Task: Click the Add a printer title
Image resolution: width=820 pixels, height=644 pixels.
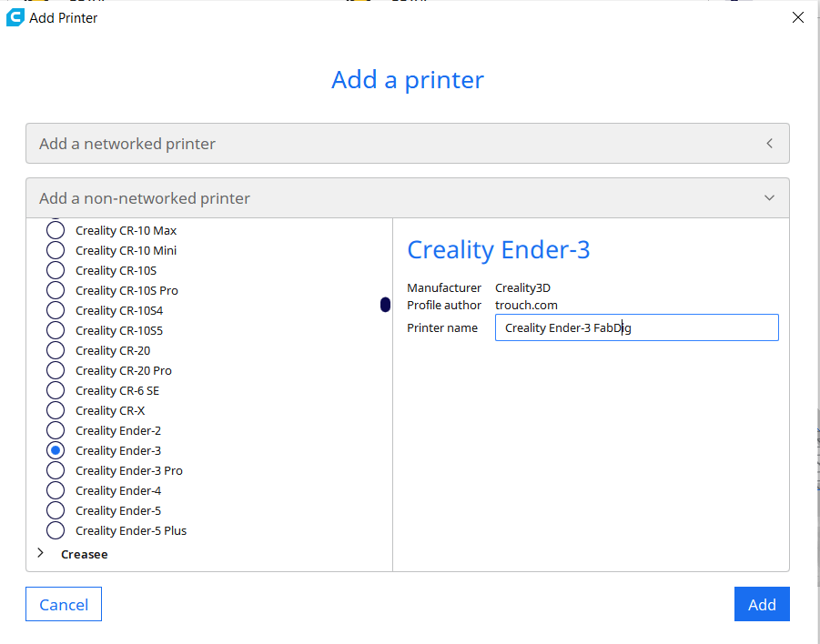Action: pos(408,80)
